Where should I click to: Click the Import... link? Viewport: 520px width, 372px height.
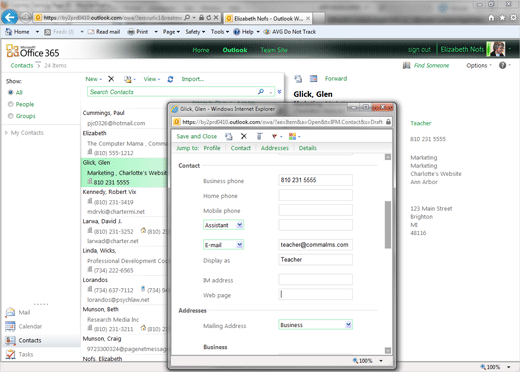(193, 79)
